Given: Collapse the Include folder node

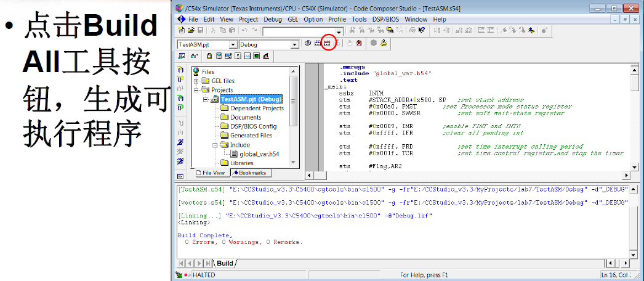Looking at the screenshot, I should (215, 145).
